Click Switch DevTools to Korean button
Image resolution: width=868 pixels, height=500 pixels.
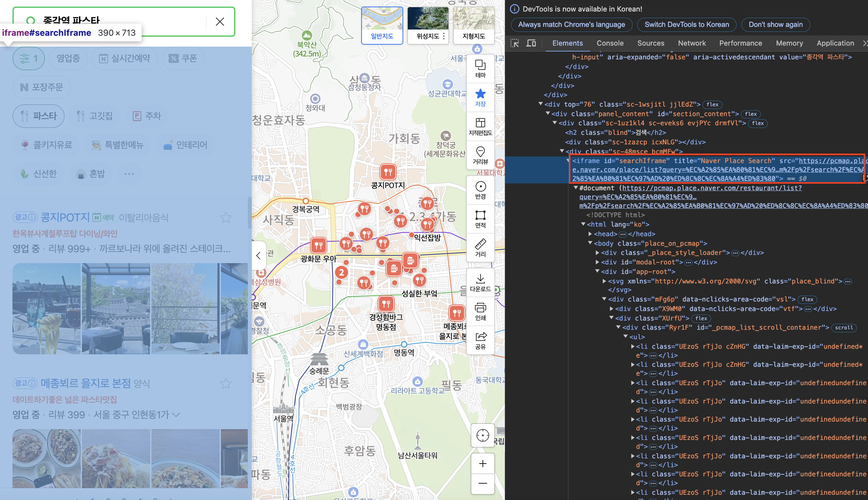click(x=686, y=25)
